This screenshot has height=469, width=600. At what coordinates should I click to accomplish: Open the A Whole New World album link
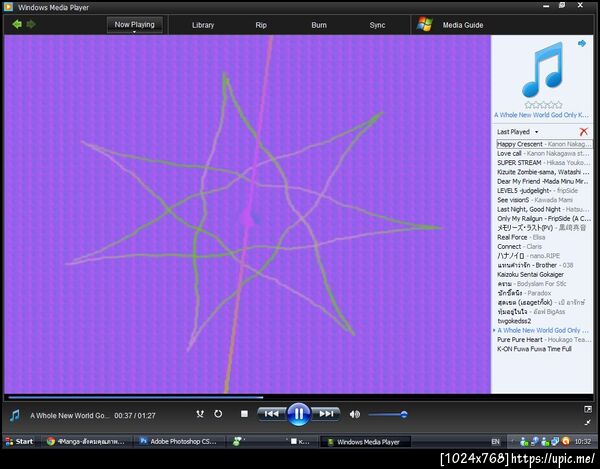[x=541, y=115]
